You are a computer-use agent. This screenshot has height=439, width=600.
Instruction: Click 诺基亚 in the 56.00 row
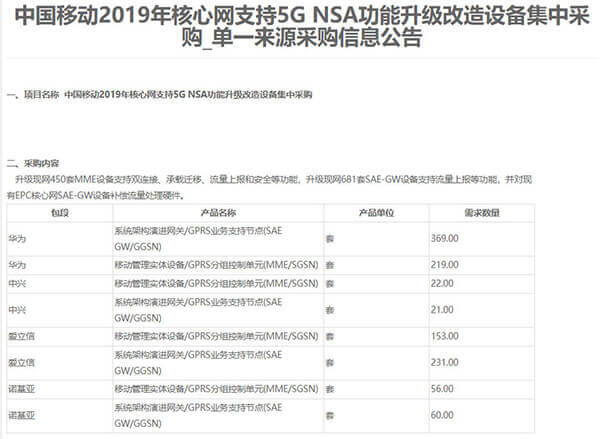pyautogui.click(x=21, y=389)
